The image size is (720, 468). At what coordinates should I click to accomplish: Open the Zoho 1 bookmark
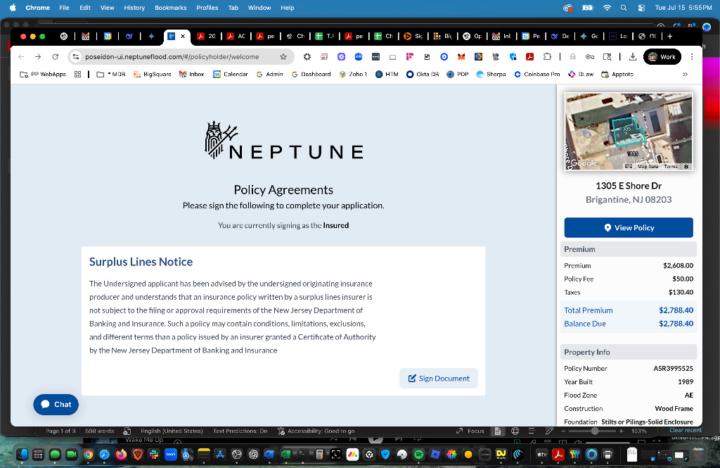point(353,74)
